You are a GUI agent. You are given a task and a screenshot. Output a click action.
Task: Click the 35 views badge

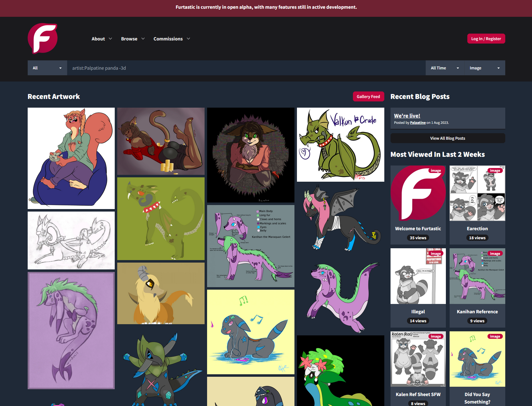pyautogui.click(x=418, y=238)
